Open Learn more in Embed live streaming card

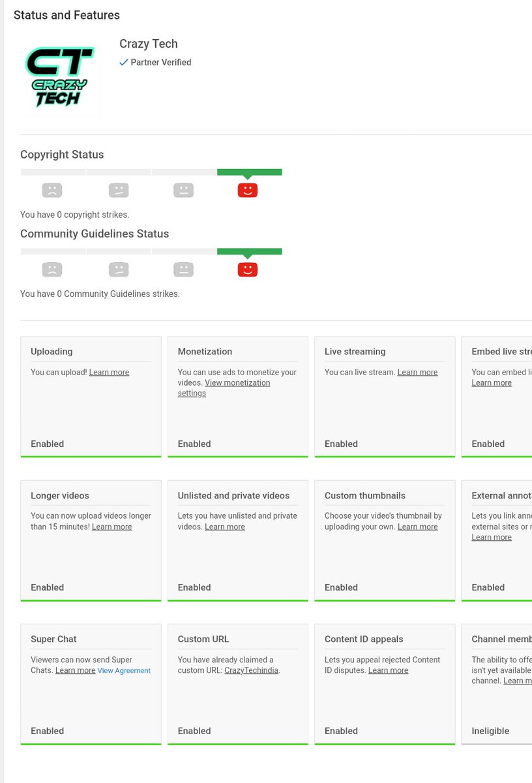(x=492, y=383)
